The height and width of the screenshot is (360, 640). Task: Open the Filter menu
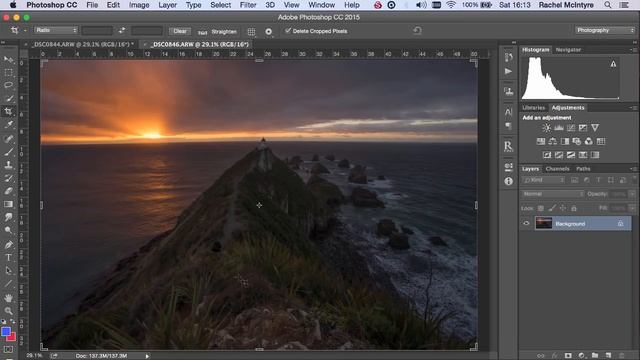pyautogui.click(x=248, y=5)
